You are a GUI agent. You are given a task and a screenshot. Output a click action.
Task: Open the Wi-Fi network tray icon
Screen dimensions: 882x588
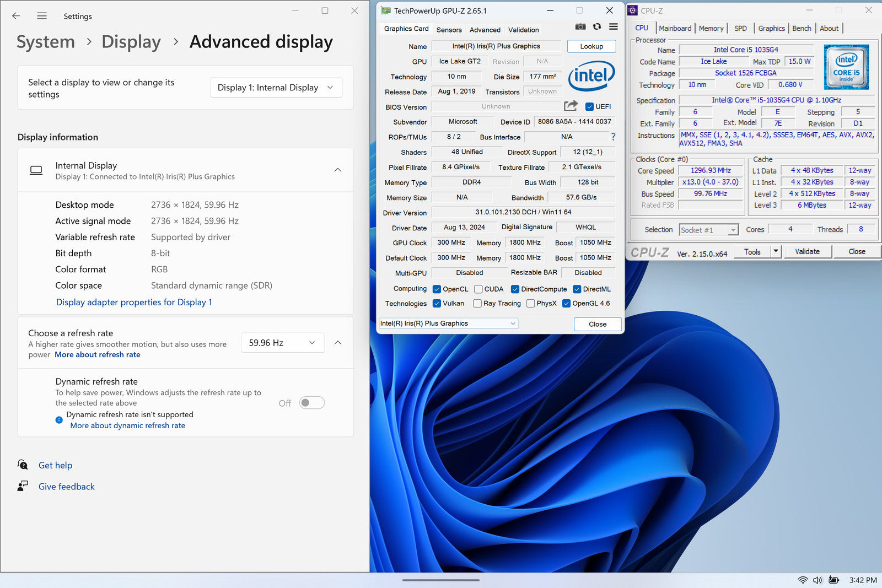(x=803, y=580)
